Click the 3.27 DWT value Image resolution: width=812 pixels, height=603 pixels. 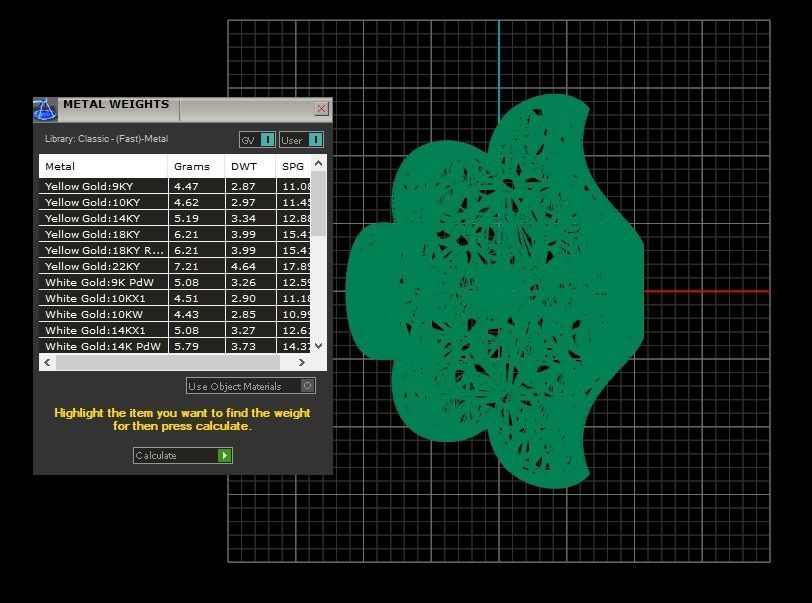click(x=243, y=331)
